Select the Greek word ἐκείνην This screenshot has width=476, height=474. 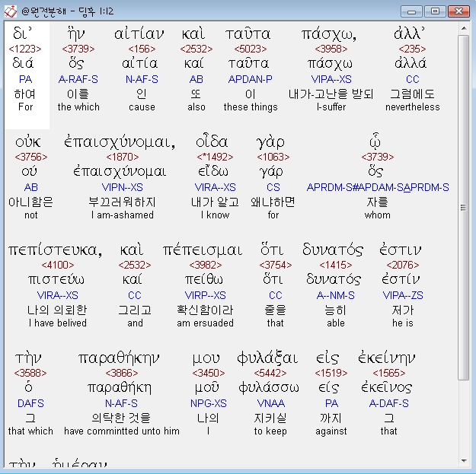pyautogui.click(x=386, y=359)
